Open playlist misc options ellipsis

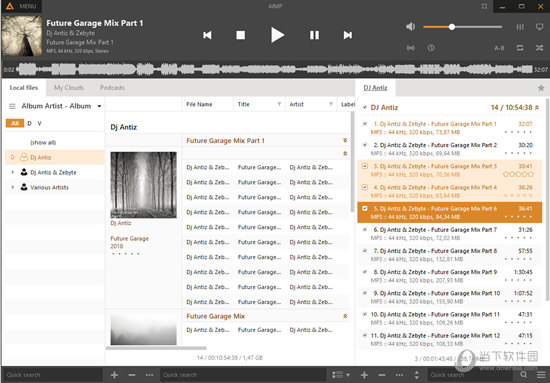(x=400, y=375)
